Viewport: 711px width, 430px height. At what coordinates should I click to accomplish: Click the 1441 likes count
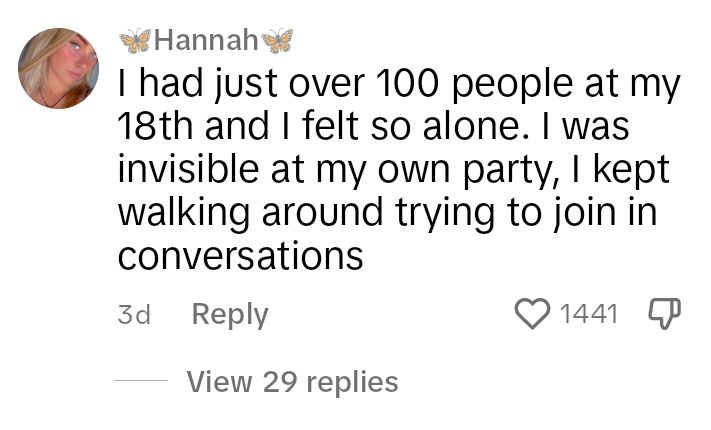[589, 313]
